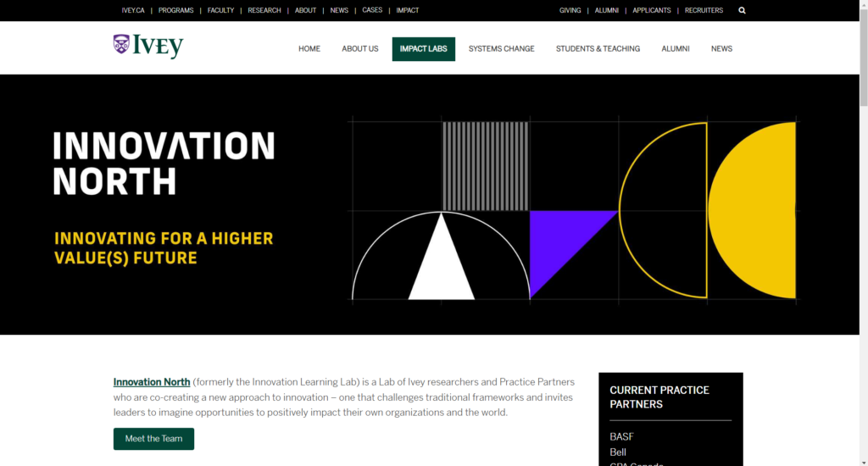
Task: Open Impact in top bar
Action: pyautogui.click(x=408, y=10)
